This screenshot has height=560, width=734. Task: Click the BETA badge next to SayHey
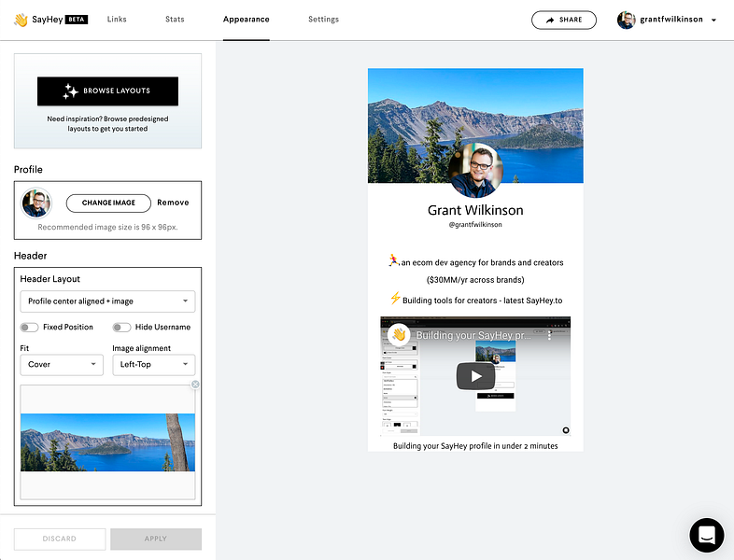[77, 20]
